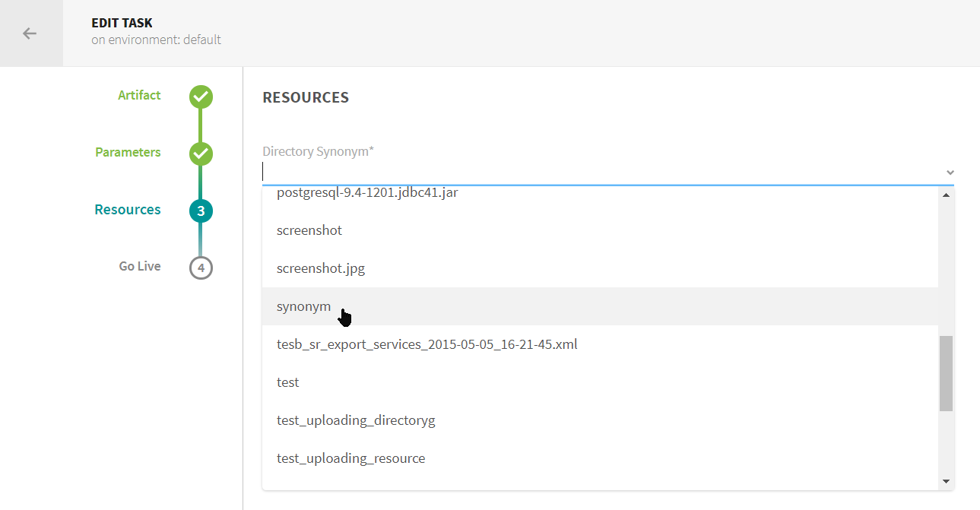
Task: Click the back arrow to exit Edit Task
Action: (30, 33)
